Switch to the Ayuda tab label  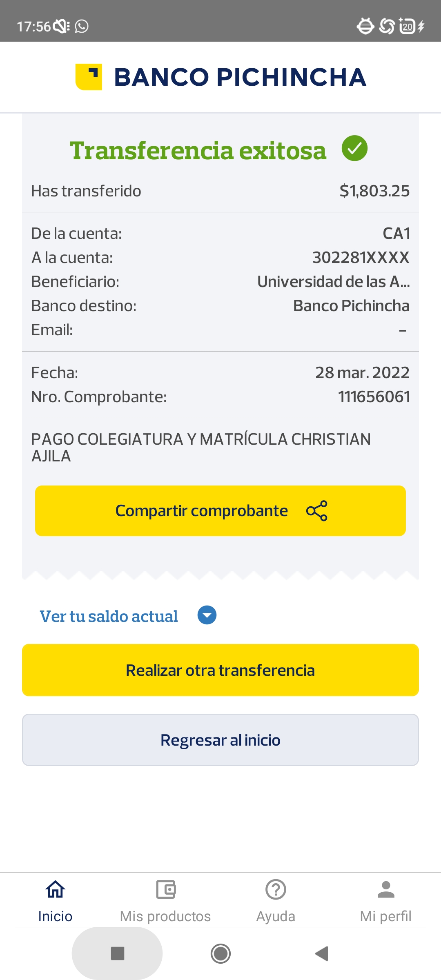click(276, 916)
